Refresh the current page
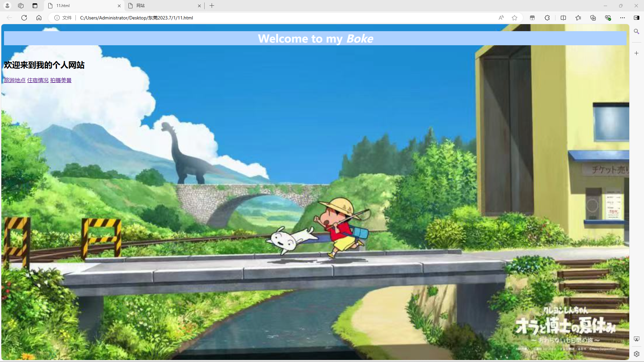 (24, 18)
